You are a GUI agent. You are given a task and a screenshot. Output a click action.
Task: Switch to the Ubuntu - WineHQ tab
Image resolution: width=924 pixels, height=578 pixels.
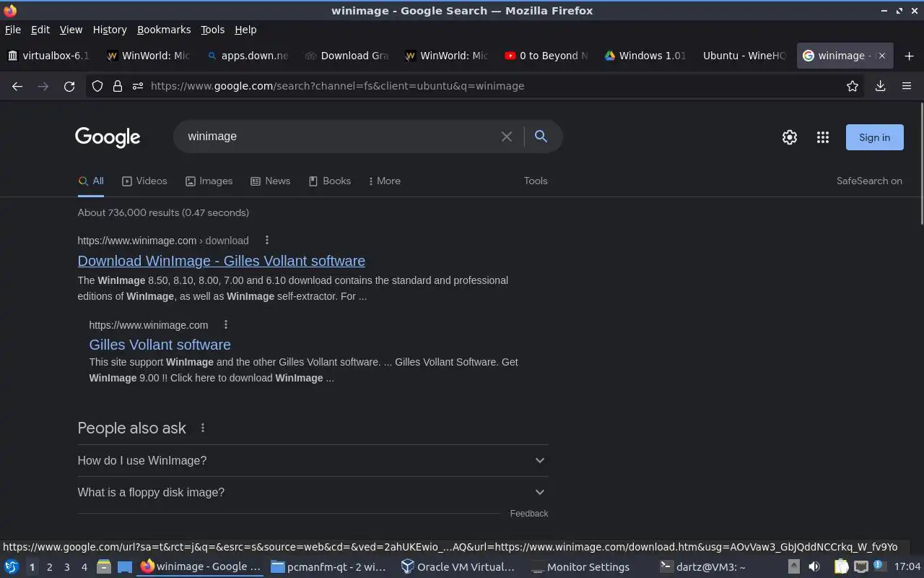pyautogui.click(x=744, y=56)
